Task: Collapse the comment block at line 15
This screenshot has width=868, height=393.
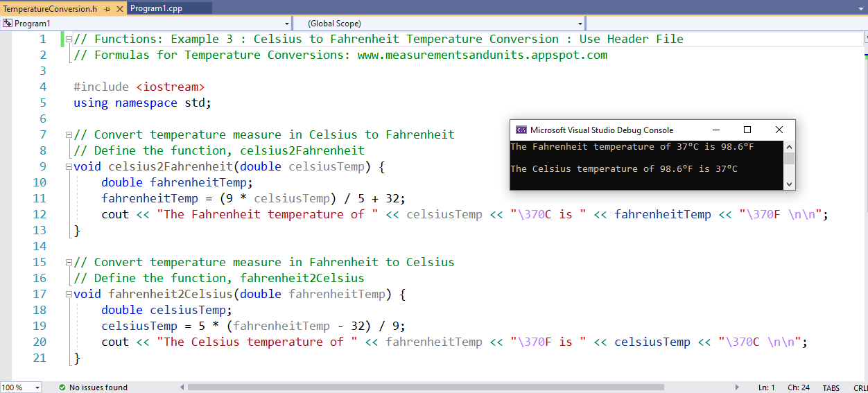Action: (x=68, y=263)
